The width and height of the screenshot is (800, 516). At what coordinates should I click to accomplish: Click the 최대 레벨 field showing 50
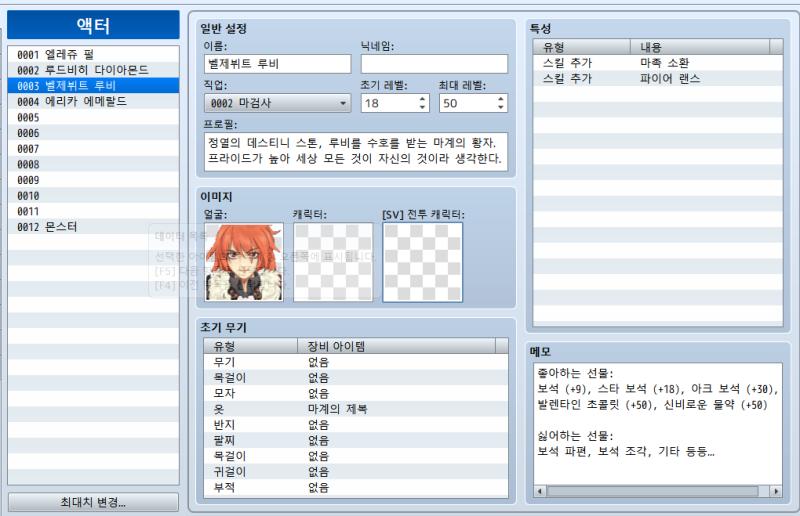pyautogui.click(x=468, y=103)
